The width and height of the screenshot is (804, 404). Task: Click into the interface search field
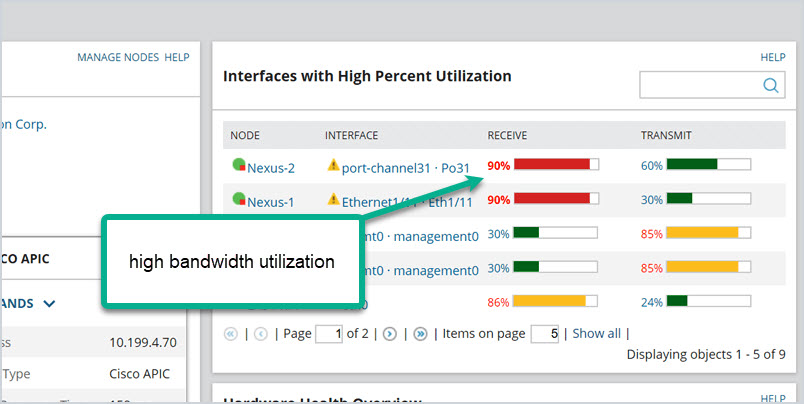pos(712,85)
